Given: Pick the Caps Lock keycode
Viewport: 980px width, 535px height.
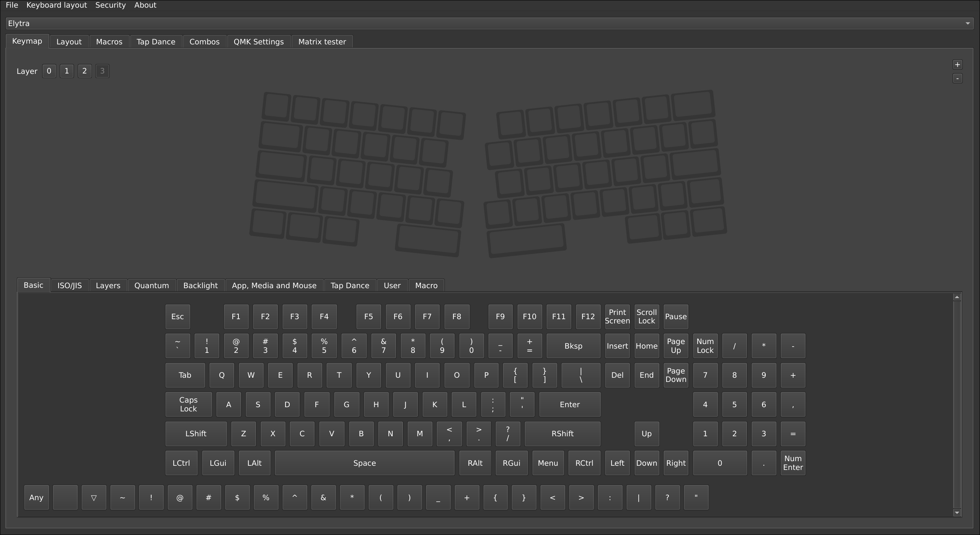Looking at the screenshot, I should coord(188,404).
